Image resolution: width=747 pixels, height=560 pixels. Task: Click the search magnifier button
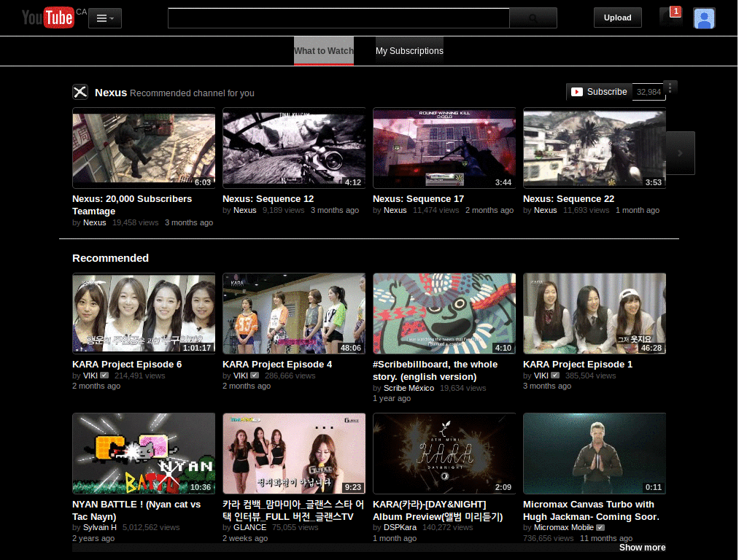pyautogui.click(x=533, y=18)
